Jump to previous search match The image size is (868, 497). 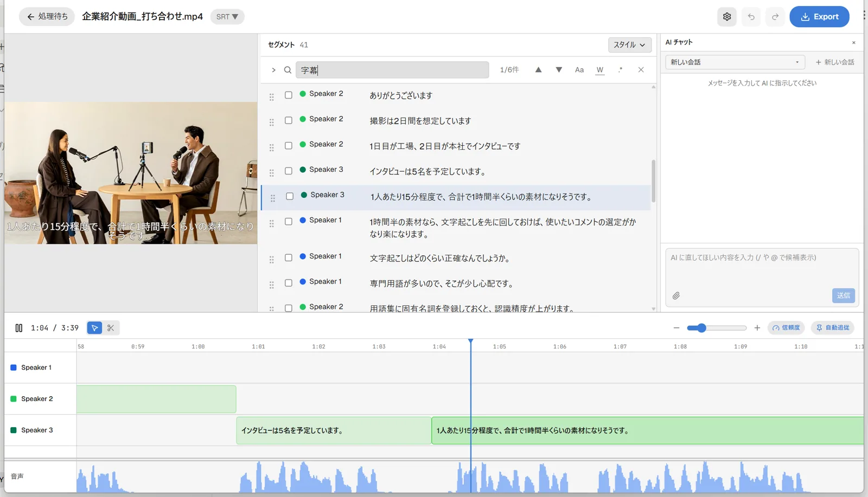538,70
